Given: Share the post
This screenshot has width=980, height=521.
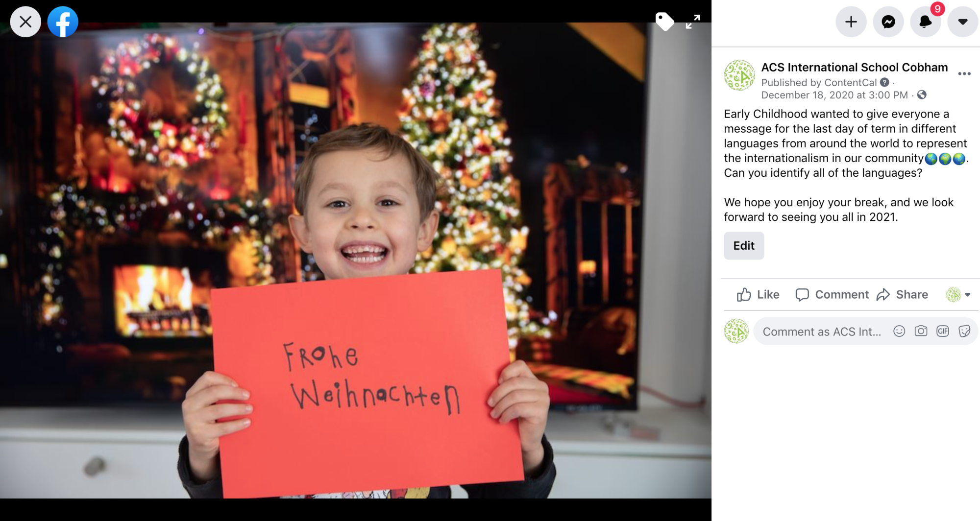Looking at the screenshot, I should [x=902, y=294].
